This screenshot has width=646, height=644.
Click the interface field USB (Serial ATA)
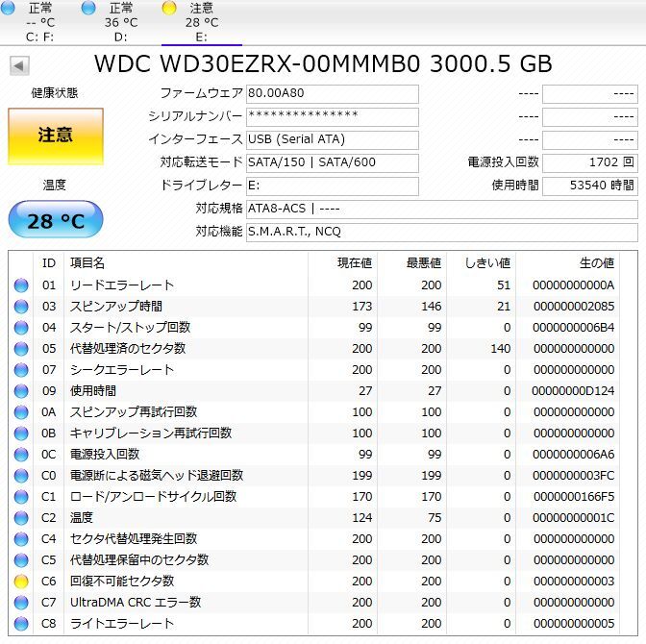tap(332, 140)
